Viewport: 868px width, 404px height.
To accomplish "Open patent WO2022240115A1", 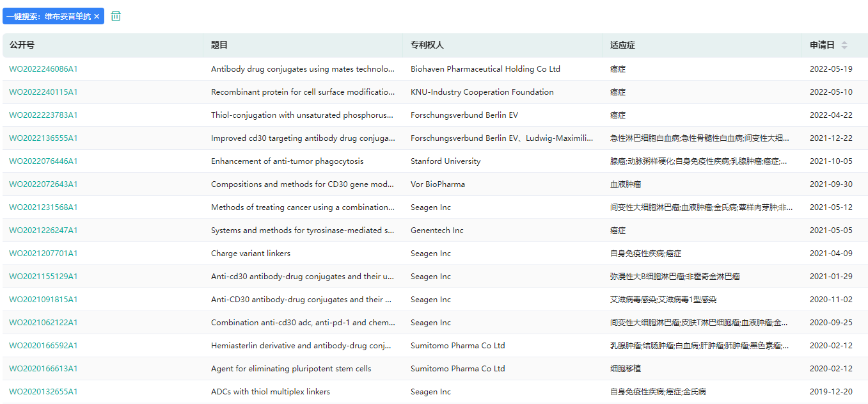I will point(43,92).
